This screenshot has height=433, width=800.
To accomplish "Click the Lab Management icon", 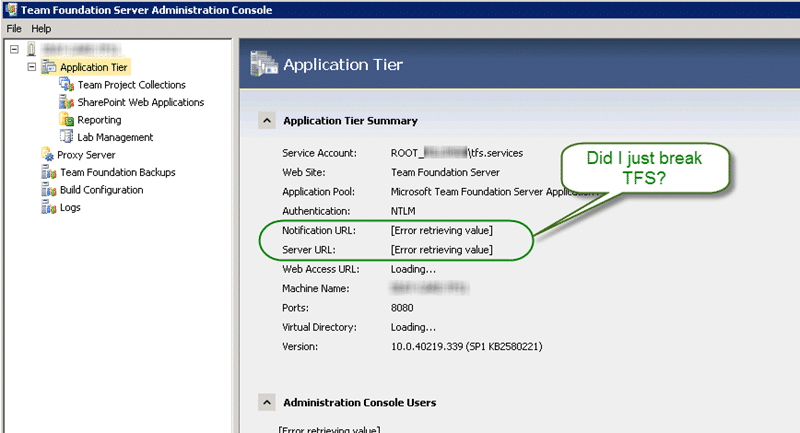I will [66, 137].
